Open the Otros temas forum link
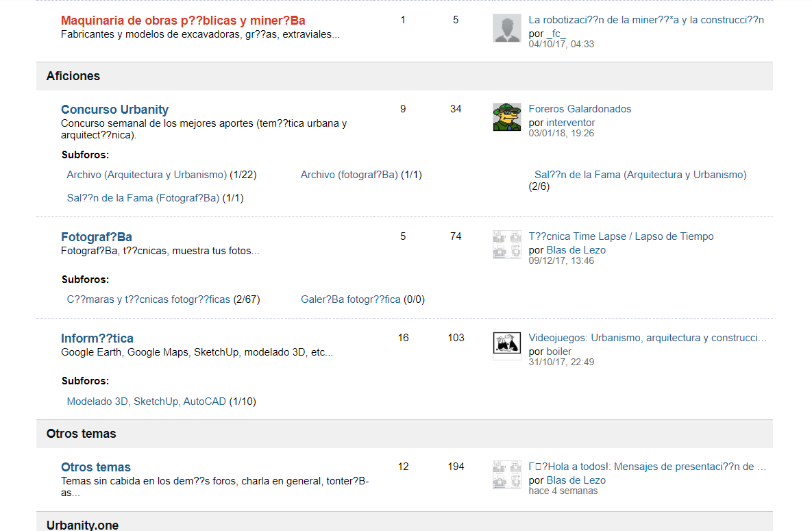This screenshot has width=812, height=531. [x=96, y=467]
